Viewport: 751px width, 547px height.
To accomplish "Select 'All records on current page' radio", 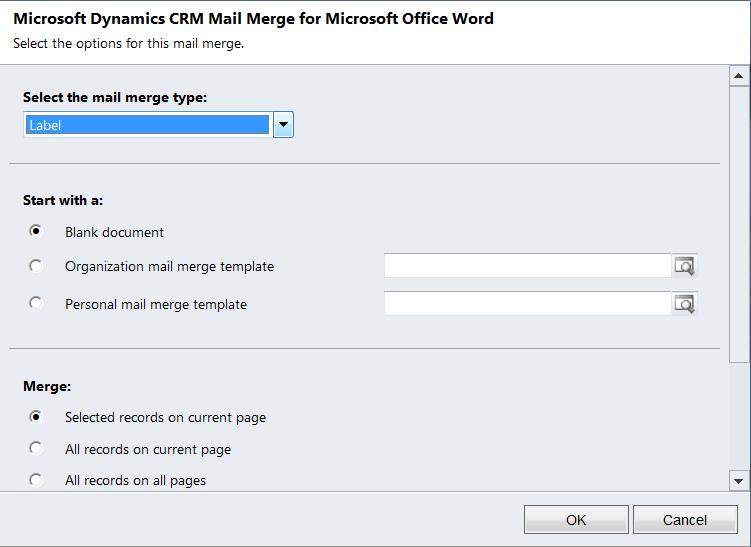I will (35, 448).
